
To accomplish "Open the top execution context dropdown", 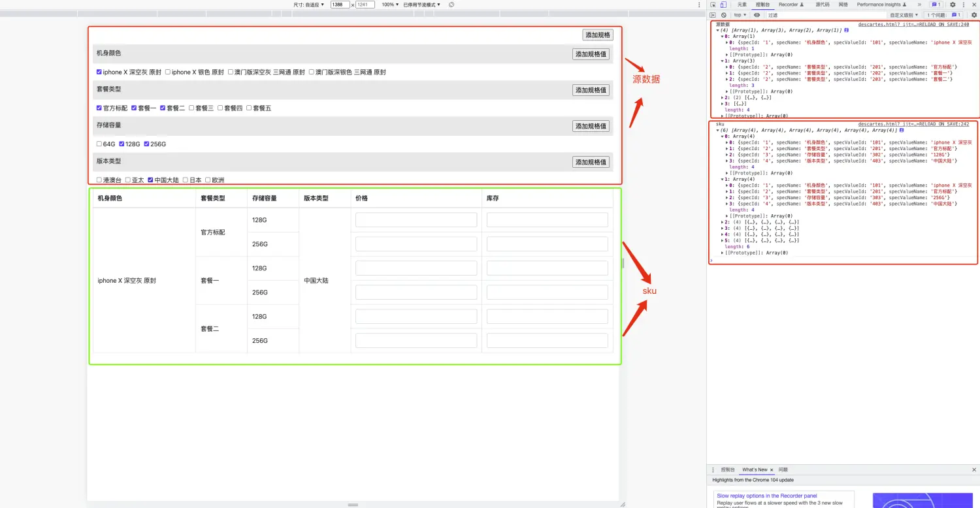I will click(x=740, y=15).
